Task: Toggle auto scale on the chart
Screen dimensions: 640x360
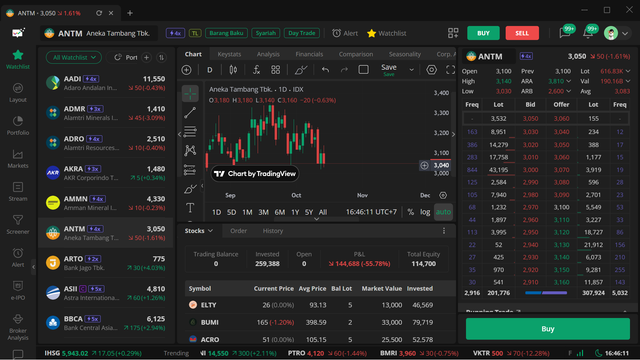Action: 443,212
